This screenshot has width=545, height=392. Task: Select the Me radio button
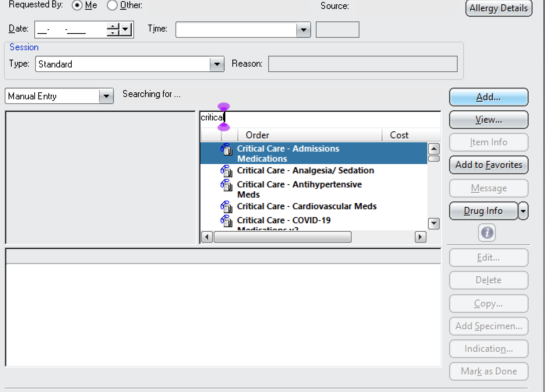point(77,5)
